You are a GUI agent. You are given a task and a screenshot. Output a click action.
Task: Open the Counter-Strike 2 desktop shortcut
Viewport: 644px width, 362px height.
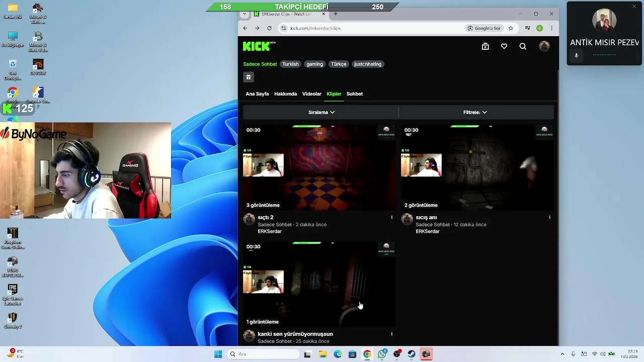click(x=38, y=97)
